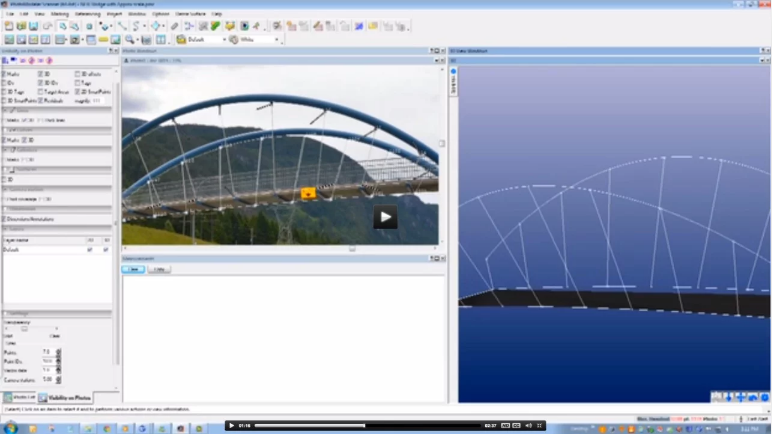Select the Select Items pointer tool
Image resolution: width=772 pixels, height=434 pixels.
(x=63, y=26)
